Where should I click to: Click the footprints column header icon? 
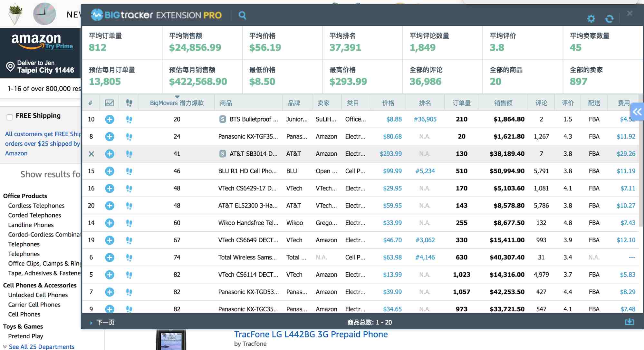pyautogui.click(x=129, y=103)
